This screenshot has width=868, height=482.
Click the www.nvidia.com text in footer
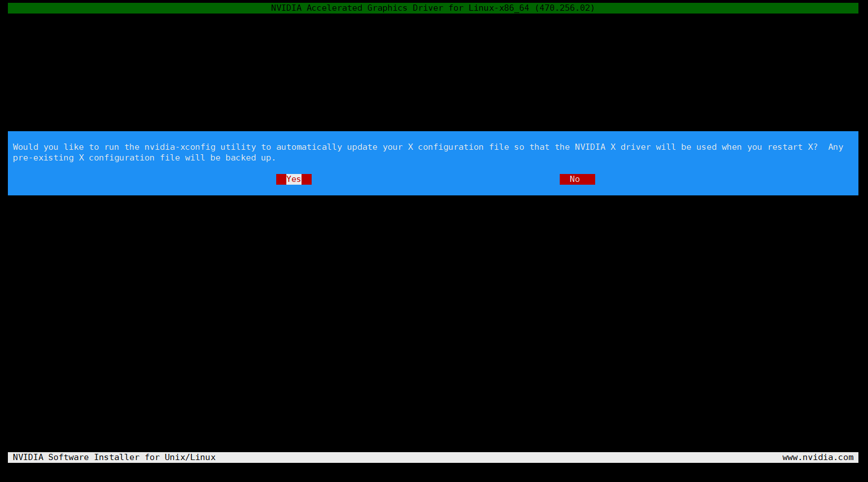point(817,457)
